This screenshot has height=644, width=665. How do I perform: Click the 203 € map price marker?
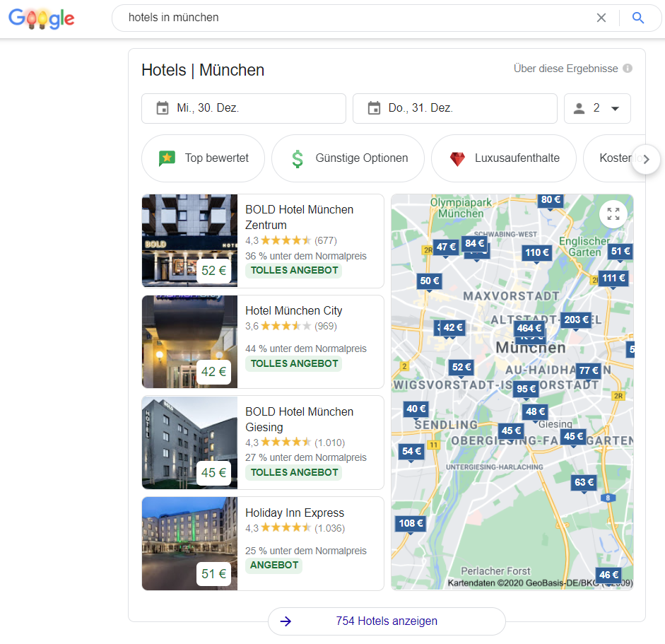pos(576,320)
